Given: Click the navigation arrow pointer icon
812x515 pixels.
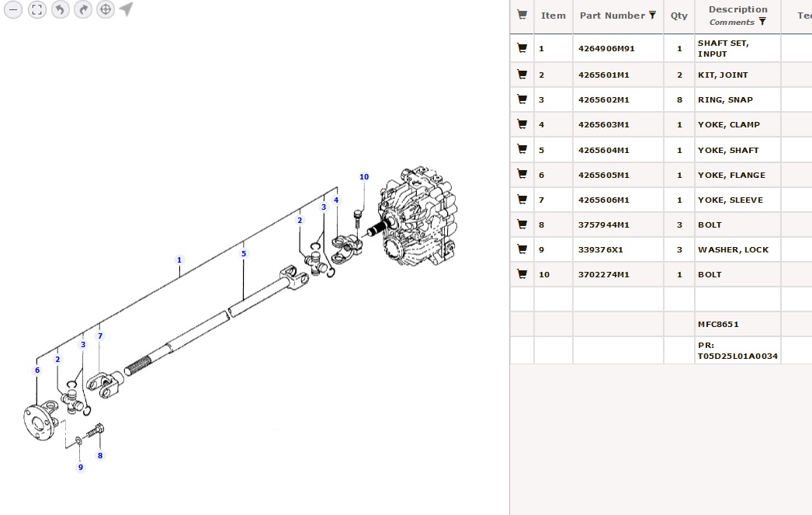Looking at the screenshot, I should [x=127, y=9].
